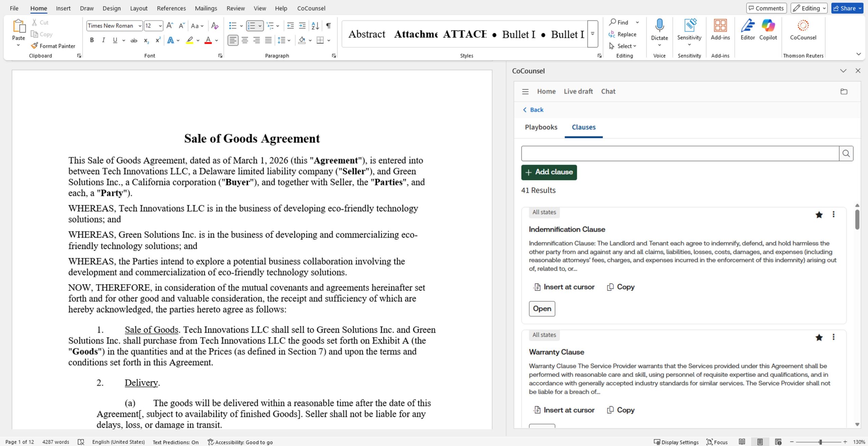868x446 pixels.
Task: Expand the font name dropdown
Action: point(140,26)
